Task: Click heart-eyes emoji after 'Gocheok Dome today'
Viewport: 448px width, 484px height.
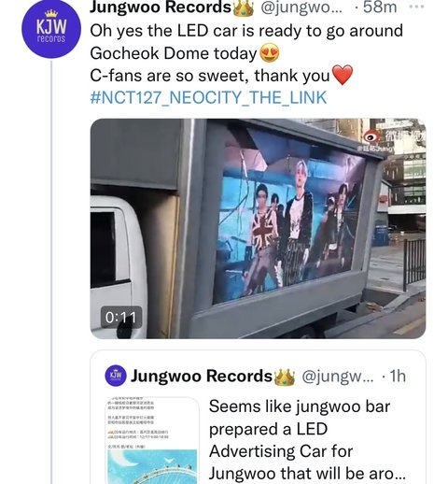Action: (270, 53)
